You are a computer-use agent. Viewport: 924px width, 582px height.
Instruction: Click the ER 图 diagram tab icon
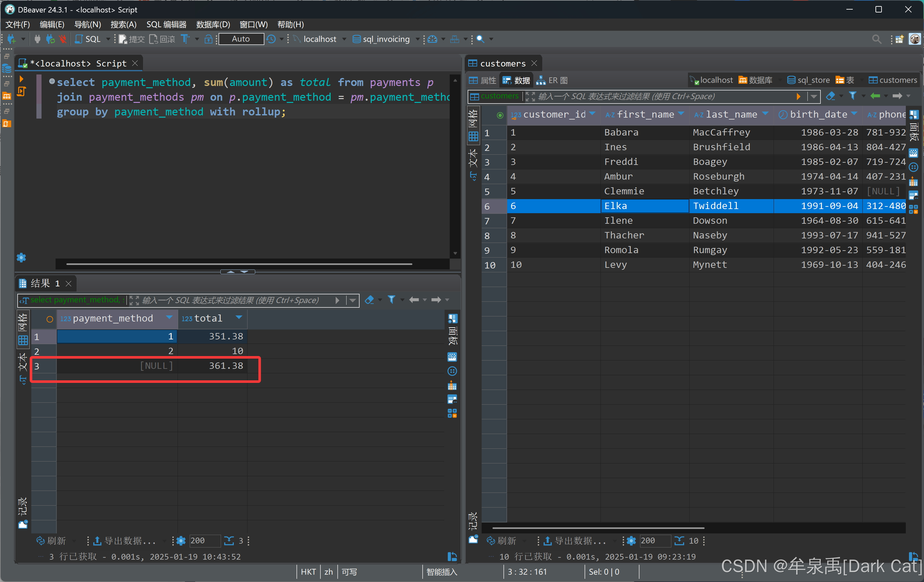click(x=541, y=80)
